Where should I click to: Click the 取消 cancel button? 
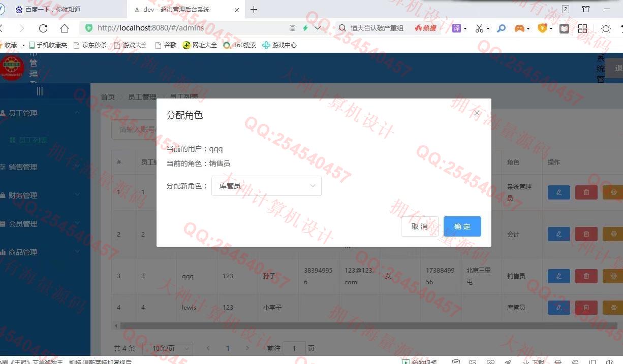419,226
